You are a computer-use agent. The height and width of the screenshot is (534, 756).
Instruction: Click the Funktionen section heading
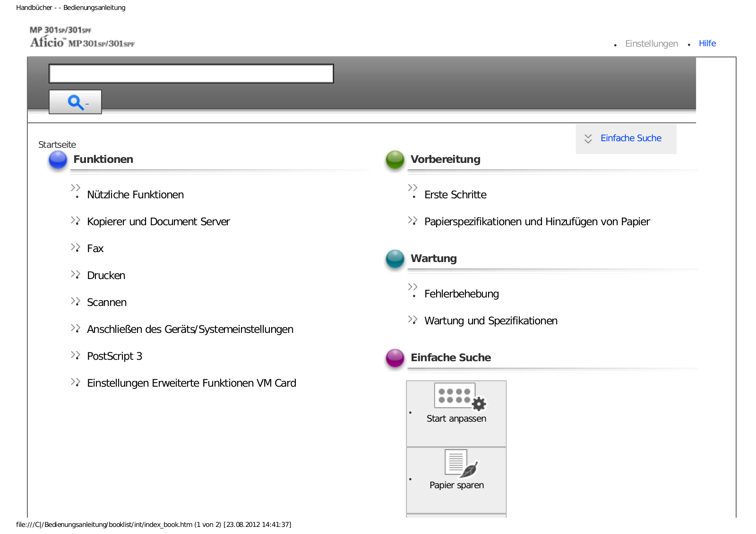click(x=103, y=160)
